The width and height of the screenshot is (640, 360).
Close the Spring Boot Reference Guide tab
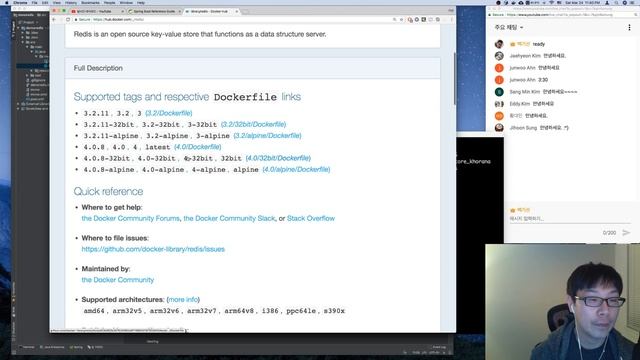click(179, 11)
